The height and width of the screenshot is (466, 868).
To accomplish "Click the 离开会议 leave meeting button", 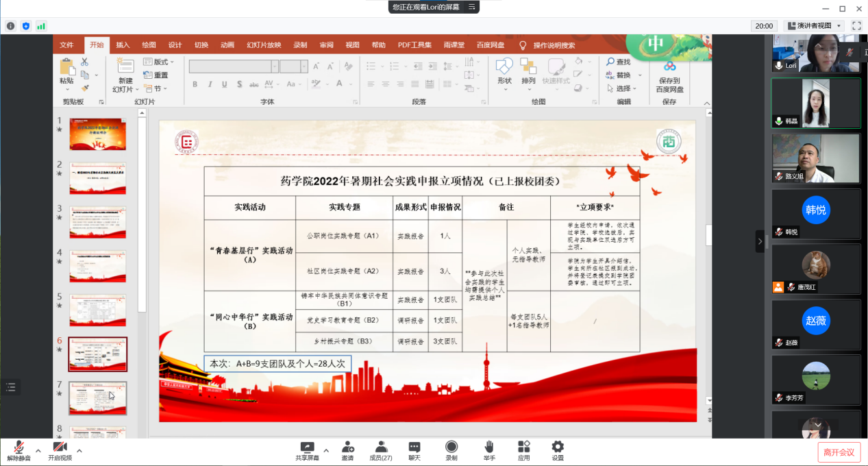I will [x=839, y=452].
